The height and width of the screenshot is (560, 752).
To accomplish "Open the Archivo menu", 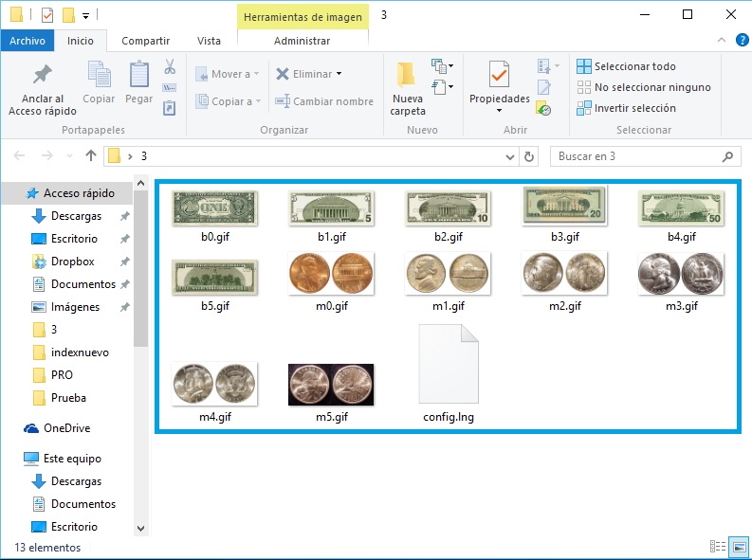I will [28, 41].
